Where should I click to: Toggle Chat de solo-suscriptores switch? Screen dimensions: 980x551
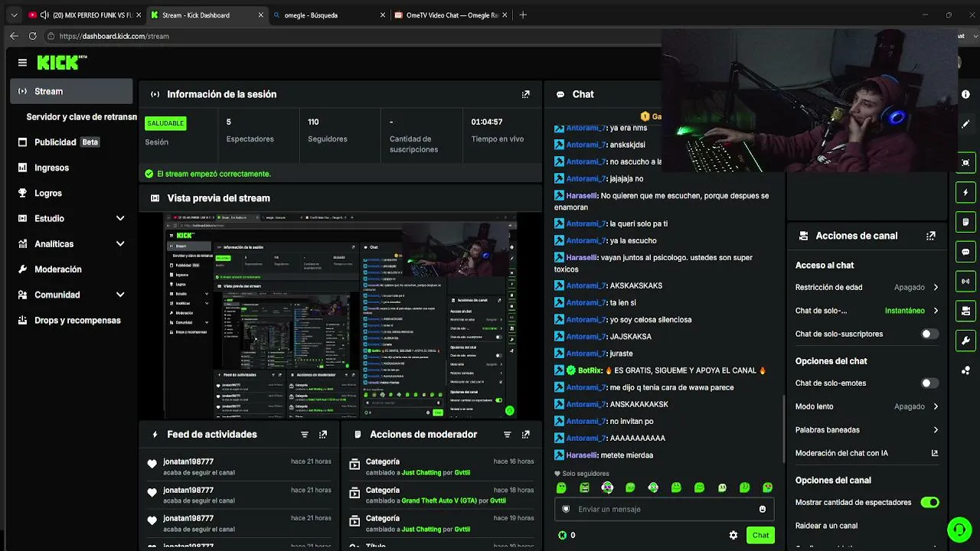point(929,334)
